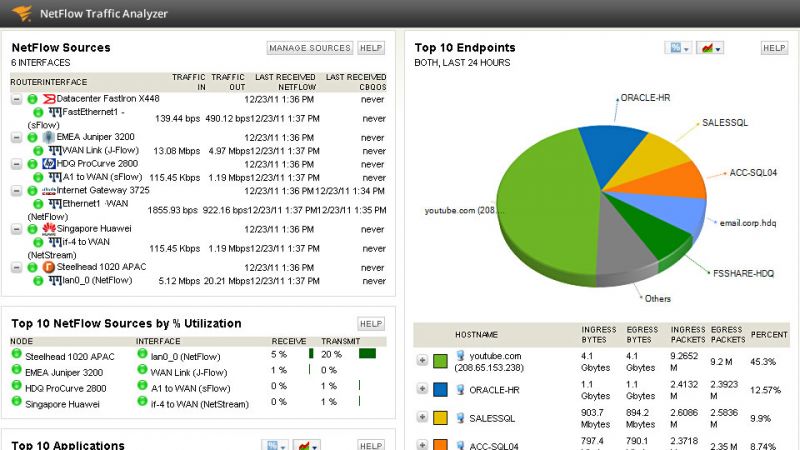This screenshot has height=450, width=800.
Task: Click the Steelhead 1020 APAC Riverbed icon
Action: tap(48, 267)
